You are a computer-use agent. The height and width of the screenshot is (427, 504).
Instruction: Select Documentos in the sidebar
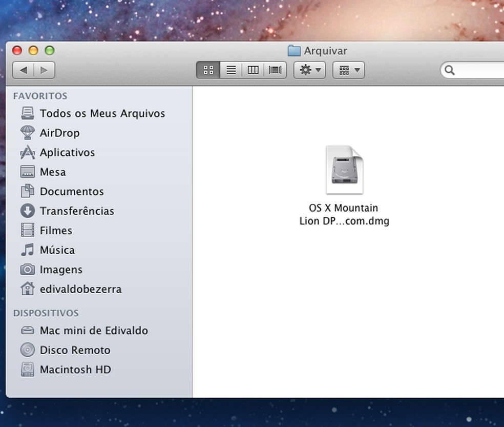(x=72, y=191)
